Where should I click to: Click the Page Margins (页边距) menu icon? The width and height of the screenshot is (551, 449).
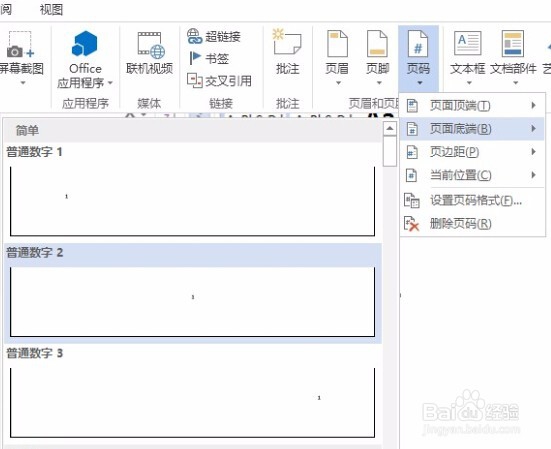pyautogui.click(x=412, y=152)
